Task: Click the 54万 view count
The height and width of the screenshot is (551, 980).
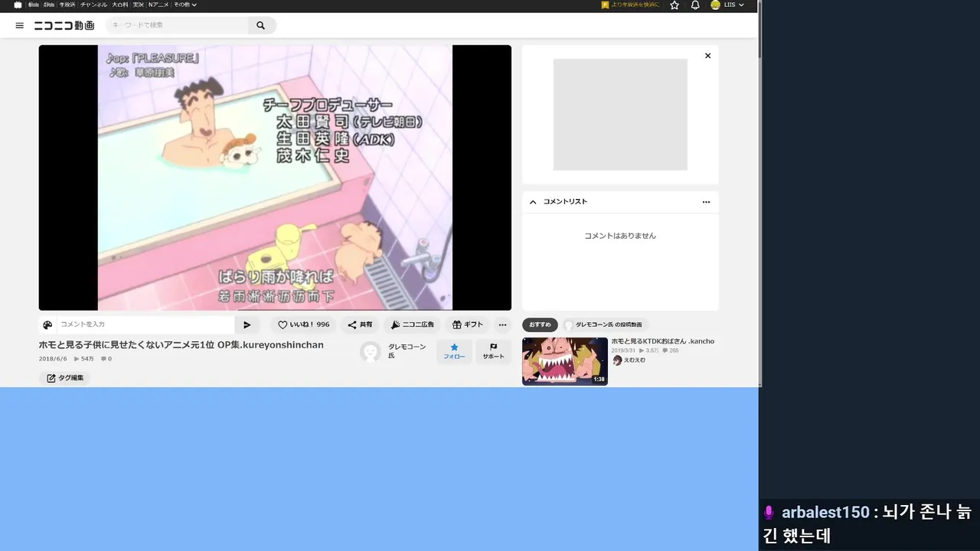Action: point(84,359)
